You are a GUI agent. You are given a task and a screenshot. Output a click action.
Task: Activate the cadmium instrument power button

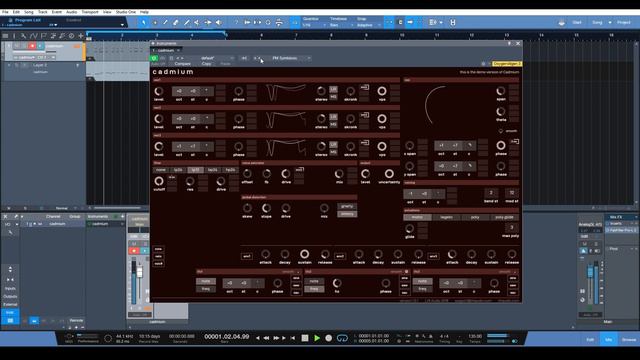(154, 58)
